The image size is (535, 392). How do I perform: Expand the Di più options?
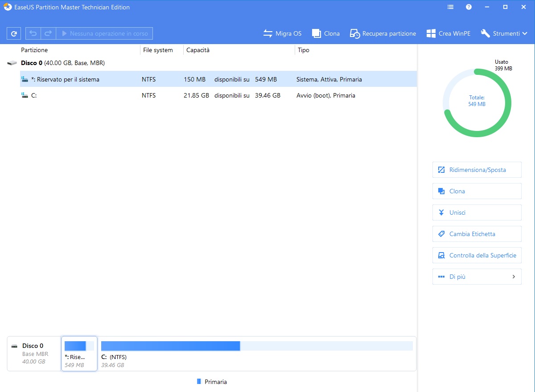477,277
